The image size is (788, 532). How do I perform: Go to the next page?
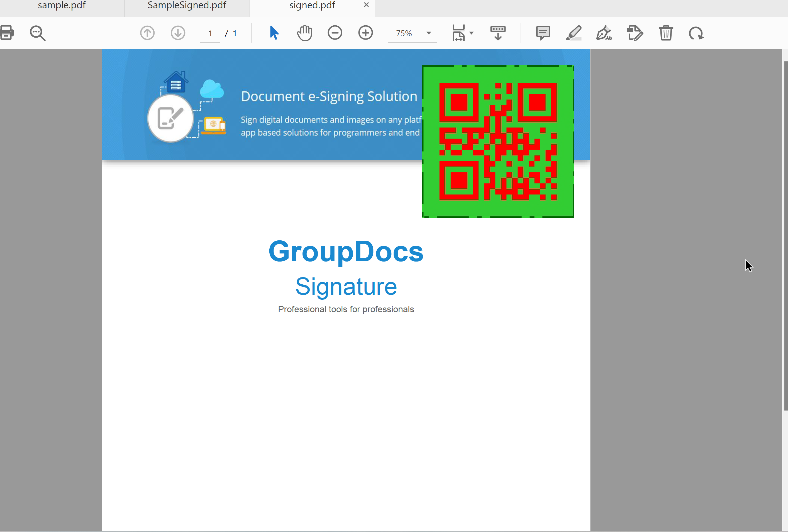click(178, 33)
